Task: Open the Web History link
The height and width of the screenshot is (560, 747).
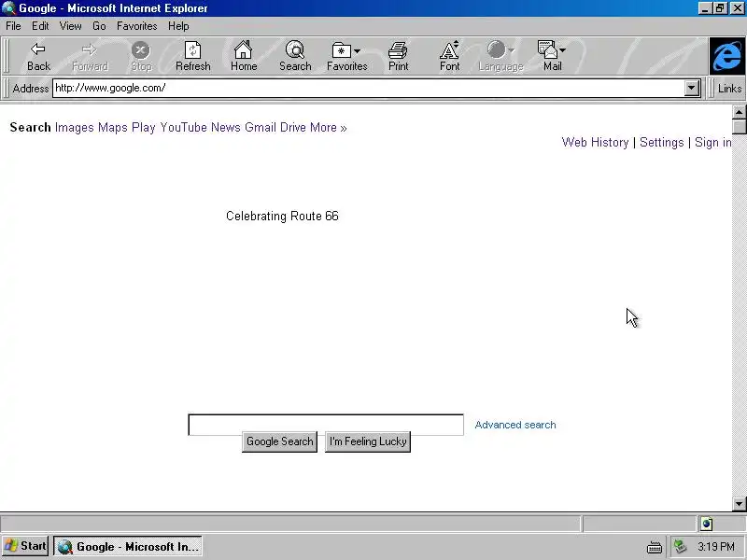Action: coord(595,143)
